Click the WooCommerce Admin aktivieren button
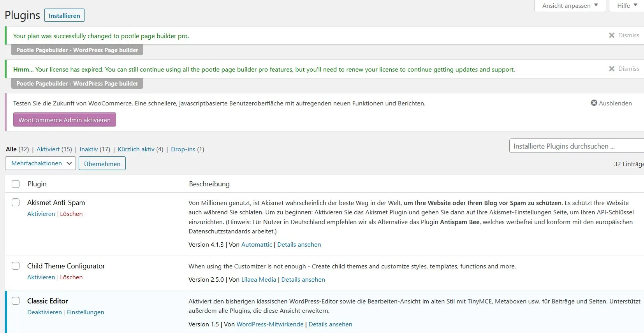This screenshot has height=333, width=644. coord(65,120)
